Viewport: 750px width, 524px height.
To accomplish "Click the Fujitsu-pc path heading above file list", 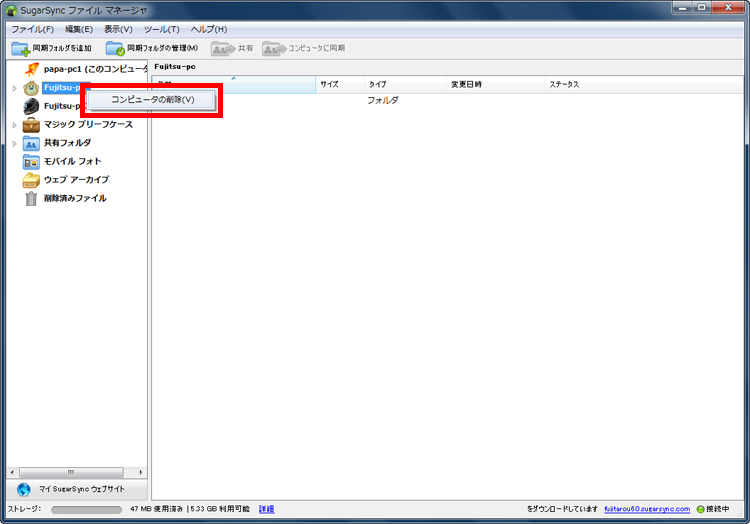I will click(x=175, y=67).
